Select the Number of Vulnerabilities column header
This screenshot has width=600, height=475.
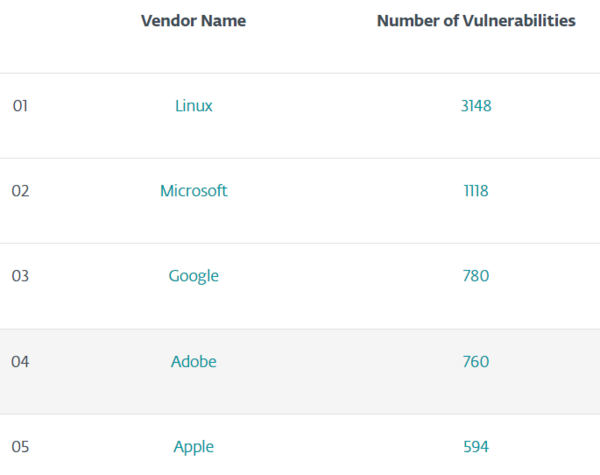pos(476,21)
